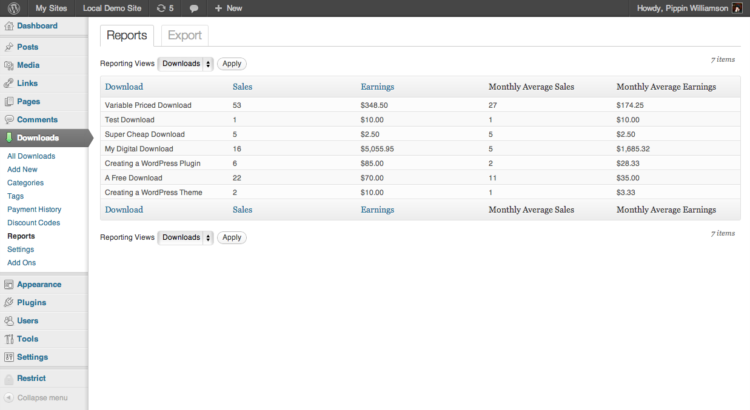Open Howdy, Pippin Williamson account menu
Viewport: 750px width, 410px height.
coord(683,8)
